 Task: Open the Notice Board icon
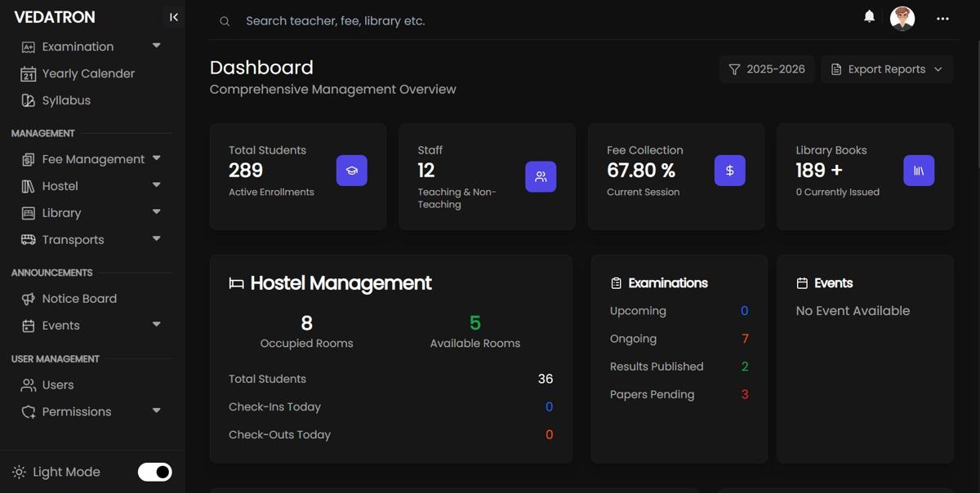click(27, 299)
